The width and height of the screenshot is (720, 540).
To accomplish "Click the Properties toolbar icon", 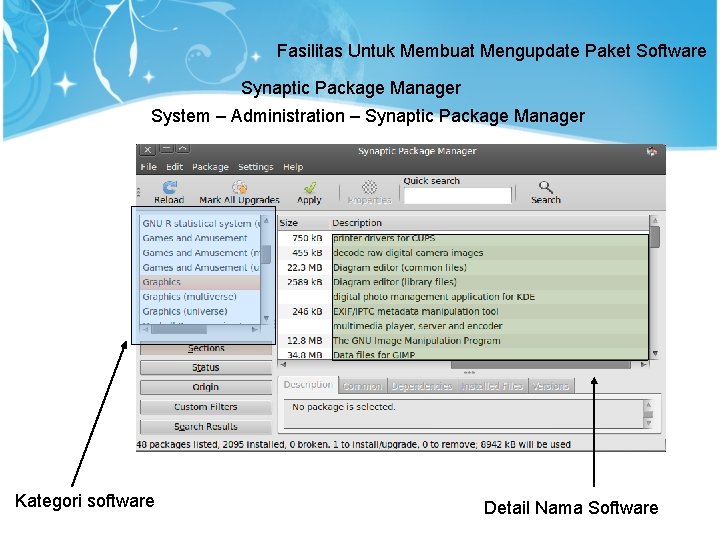I will 369,187.
